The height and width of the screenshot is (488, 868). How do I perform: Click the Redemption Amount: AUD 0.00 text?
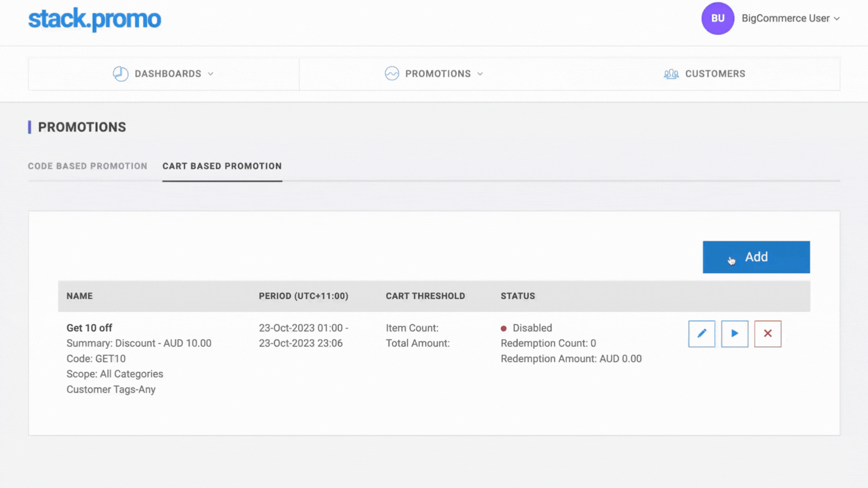pos(571,359)
